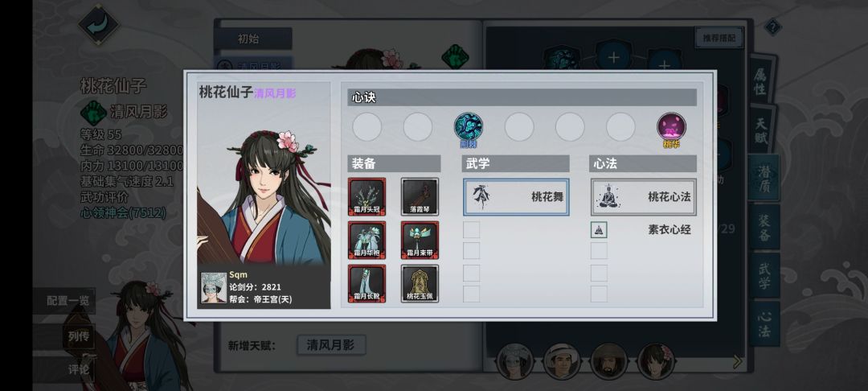
Task: Open the 霜月头冠 equipment icon
Action: 366,196
